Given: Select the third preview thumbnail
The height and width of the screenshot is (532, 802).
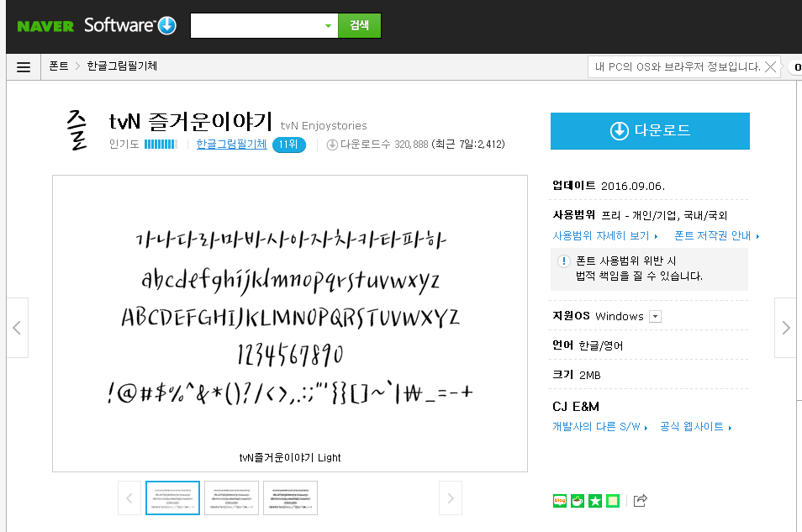Looking at the screenshot, I should 291,498.
